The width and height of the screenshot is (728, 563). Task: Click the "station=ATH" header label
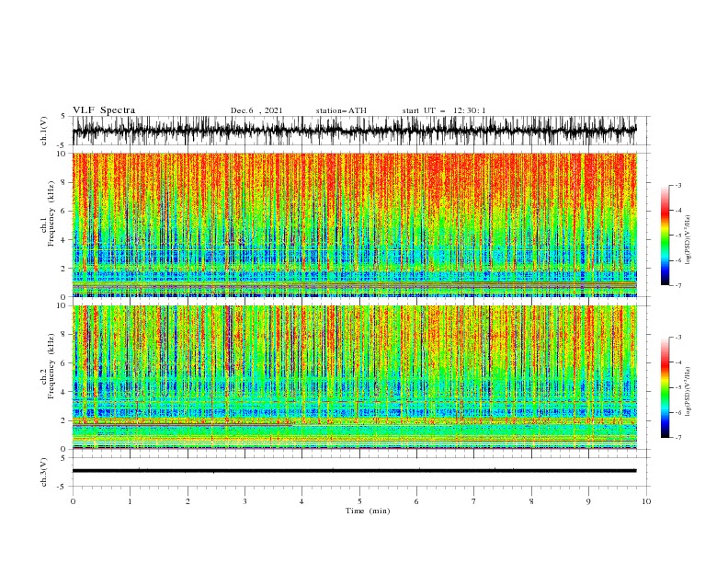click(x=341, y=110)
